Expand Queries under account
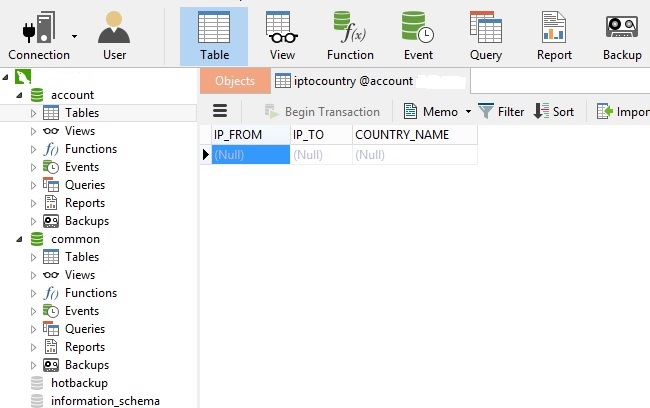 [33, 185]
